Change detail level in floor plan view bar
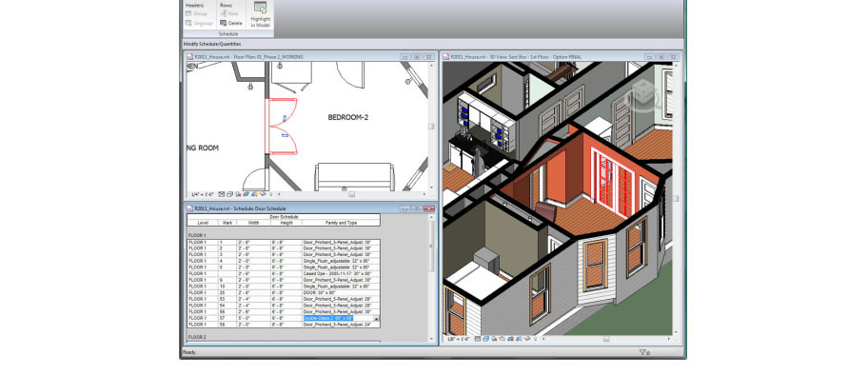 pyautogui.click(x=222, y=194)
